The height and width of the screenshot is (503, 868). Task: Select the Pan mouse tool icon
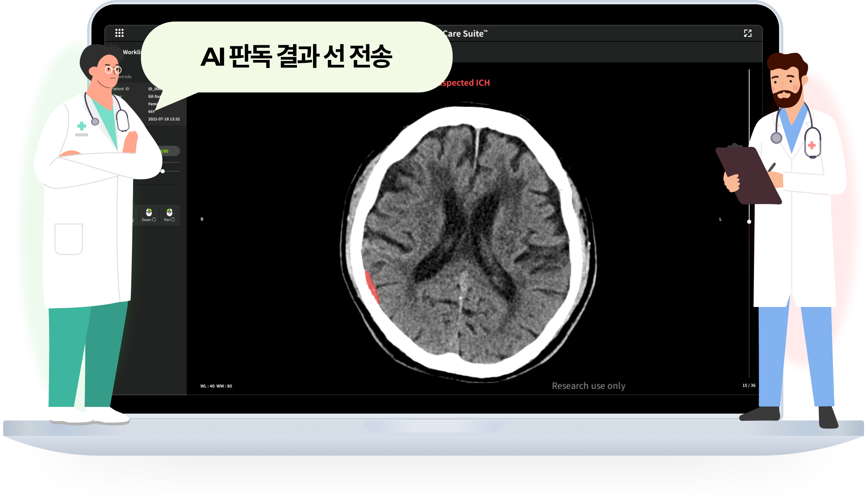point(169,212)
